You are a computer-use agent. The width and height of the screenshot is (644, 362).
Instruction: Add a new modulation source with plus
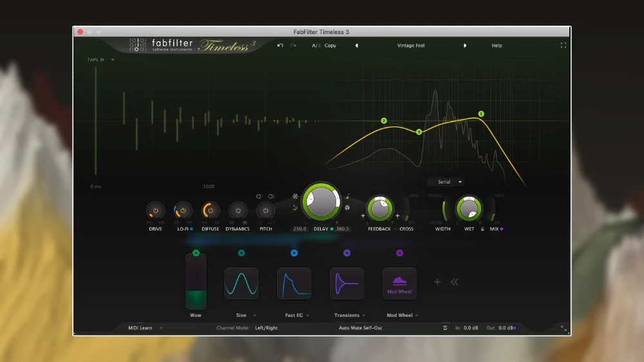(x=437, y=282)
